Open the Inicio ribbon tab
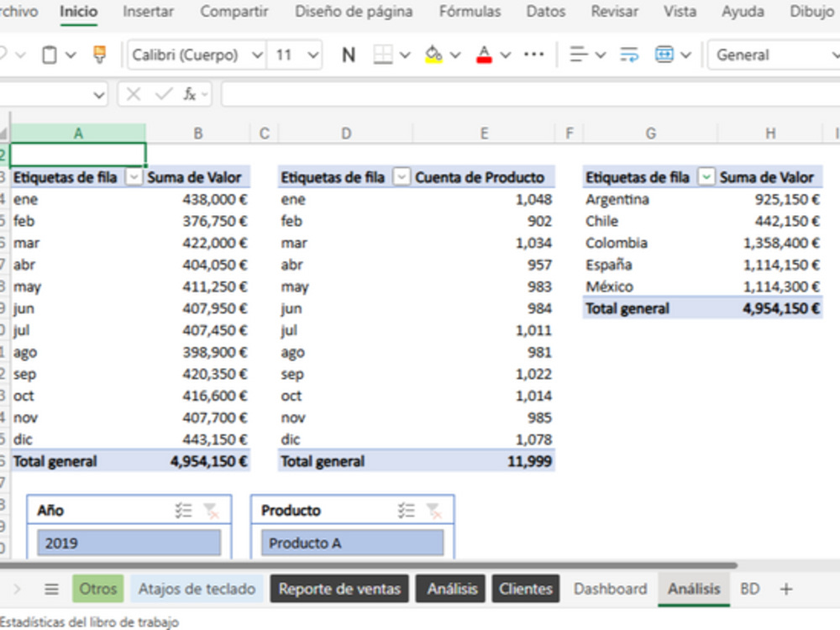This screenshot has height=630, width=840. click(x=78, y=11)
